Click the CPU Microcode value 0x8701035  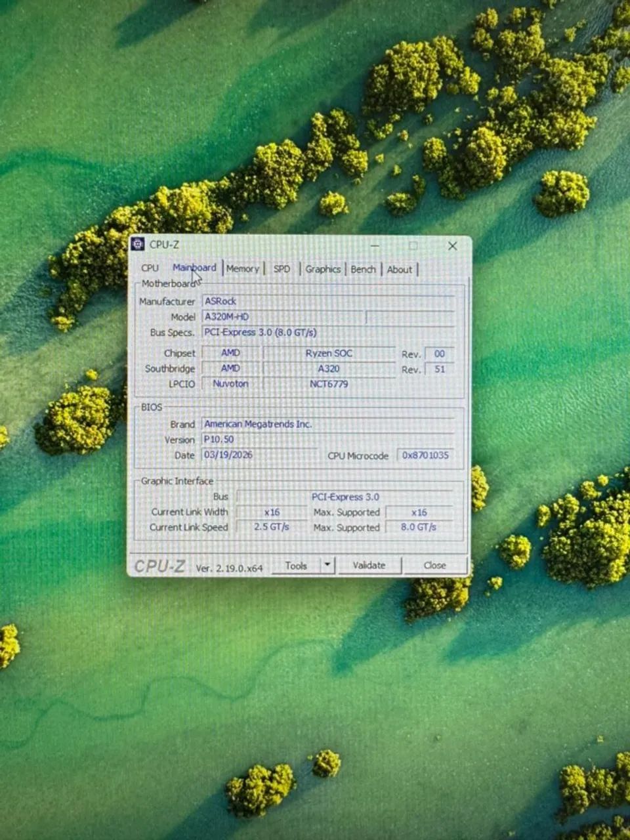click(425, 455)
